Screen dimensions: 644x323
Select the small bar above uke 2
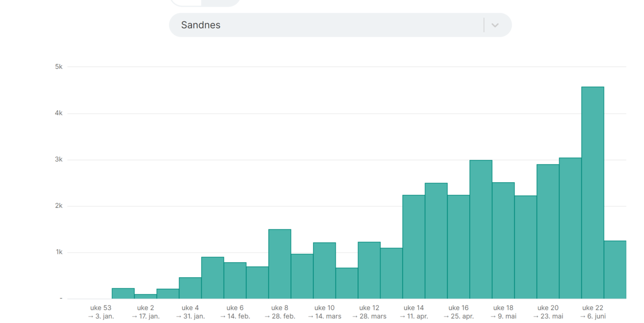coord(145,296)
